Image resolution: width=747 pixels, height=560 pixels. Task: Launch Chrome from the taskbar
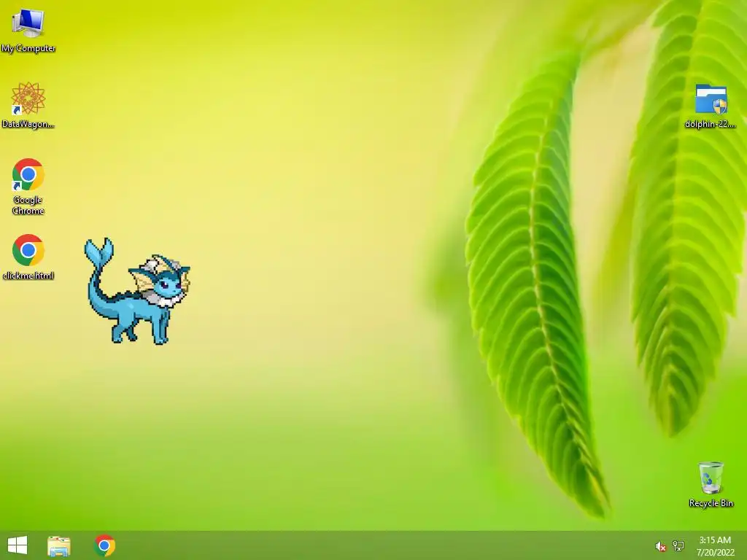pyautogui.click(x=105, y=545)
